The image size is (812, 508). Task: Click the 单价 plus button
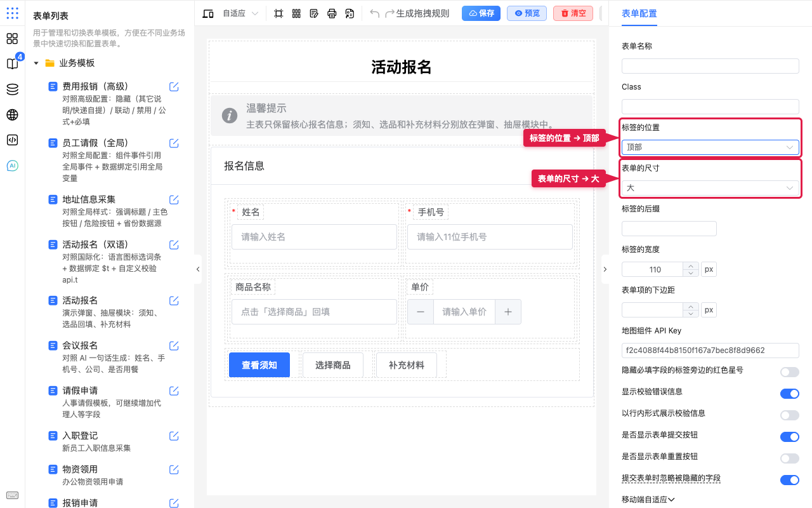click(x=508, y=312)
